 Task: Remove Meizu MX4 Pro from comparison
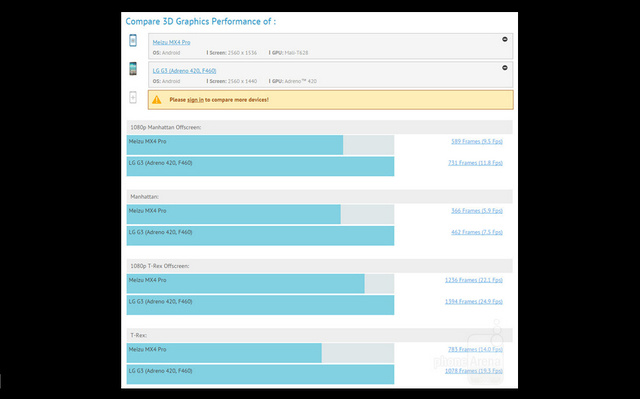(x=504, y=39)
